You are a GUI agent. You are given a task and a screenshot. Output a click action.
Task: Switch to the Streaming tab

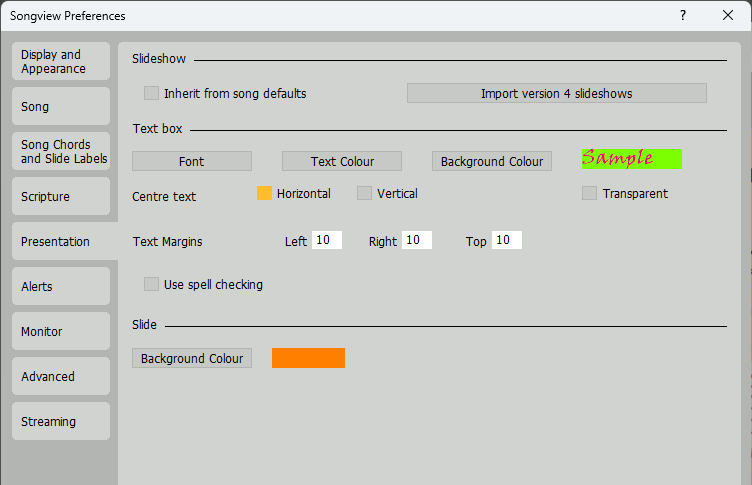(61, 422)
